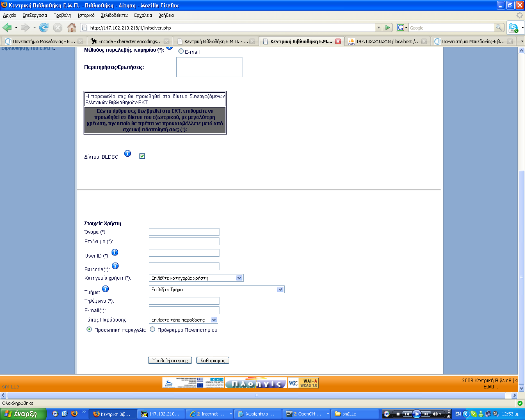This screenshot has height=420, width=525.
Task: Expand hidden system tray icons arrow
Action: coord(466,414)
